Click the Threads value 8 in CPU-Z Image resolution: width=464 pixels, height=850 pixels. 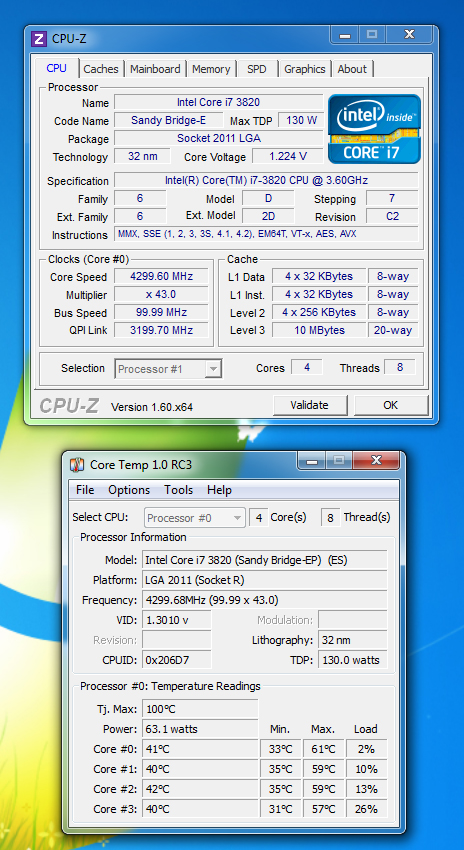[x=400, y=367]
